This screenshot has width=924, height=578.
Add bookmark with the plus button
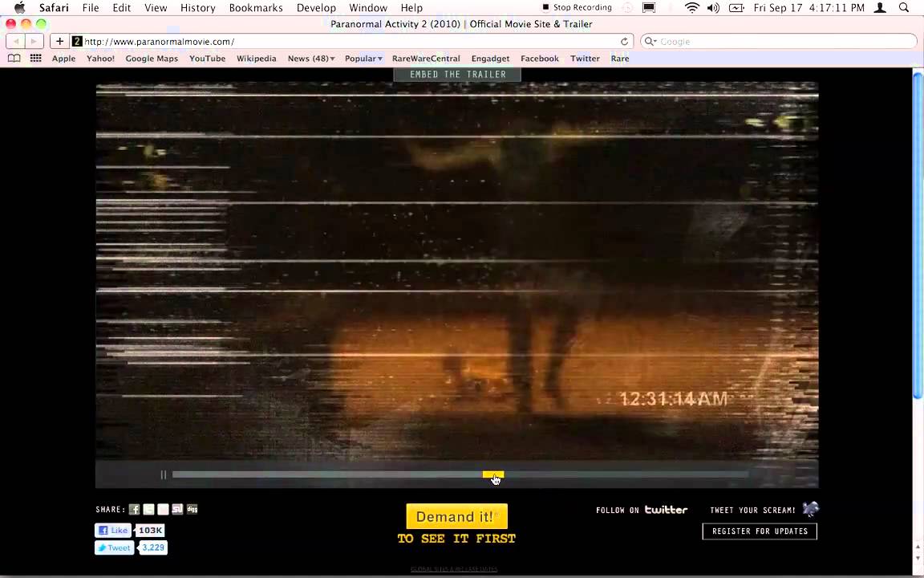59,41
